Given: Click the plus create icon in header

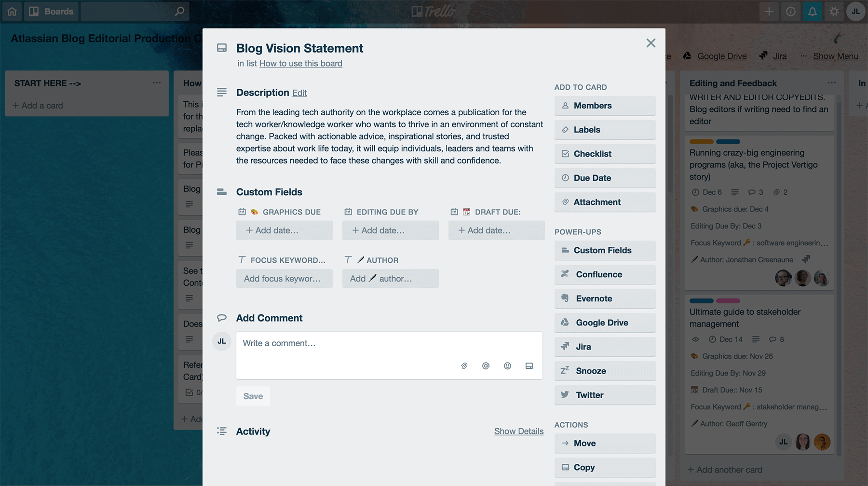Looking at the screenshot, I should [769, 12].
